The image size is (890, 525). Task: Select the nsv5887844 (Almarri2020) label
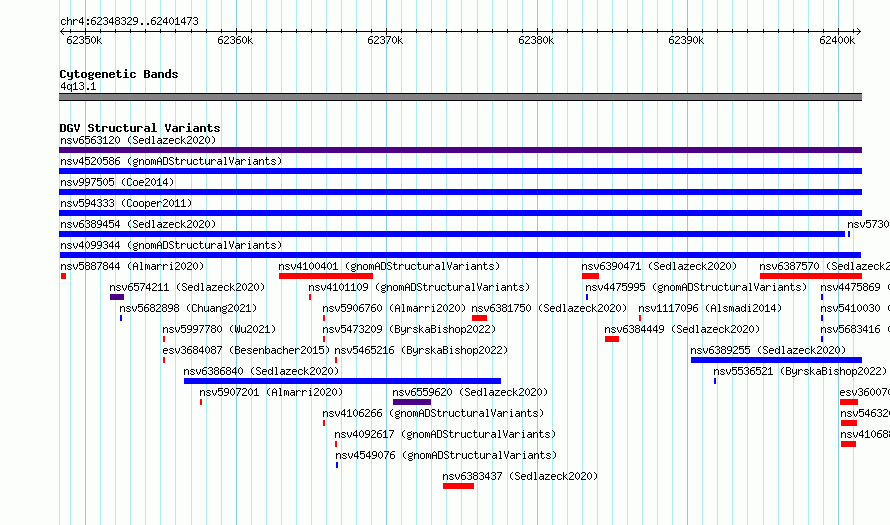click(x=132, y=266)
